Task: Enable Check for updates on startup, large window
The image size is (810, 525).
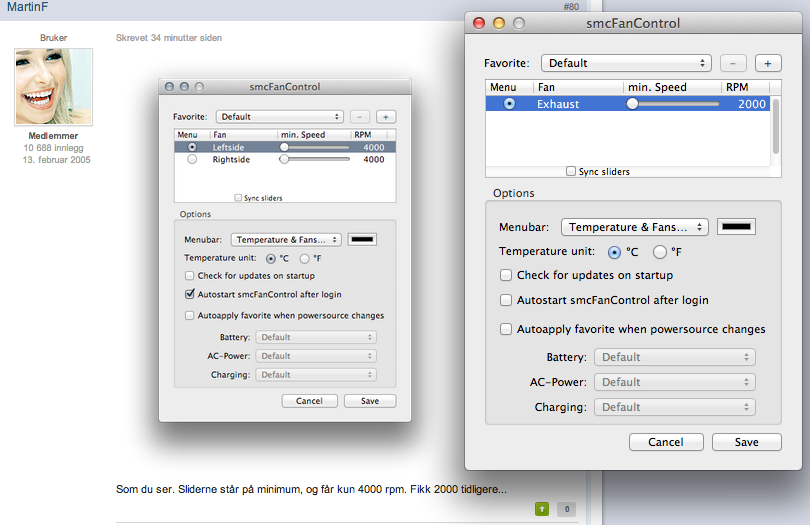Action: coord(506,275)
